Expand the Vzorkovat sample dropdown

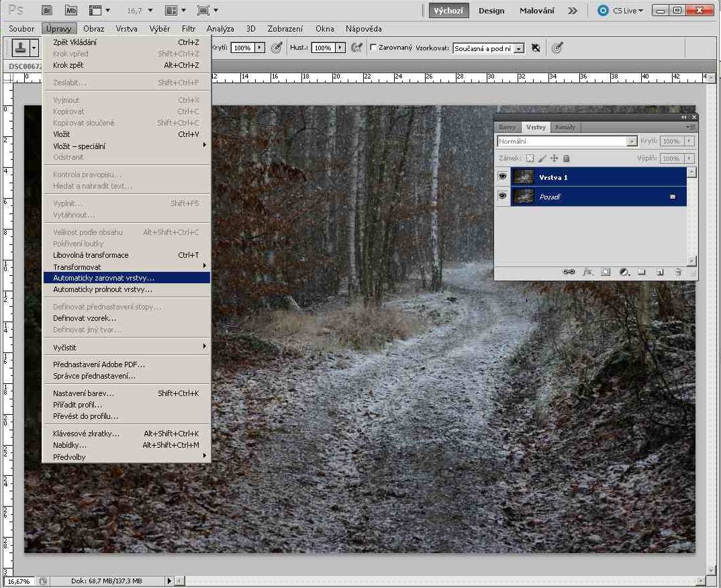(519, 48)
